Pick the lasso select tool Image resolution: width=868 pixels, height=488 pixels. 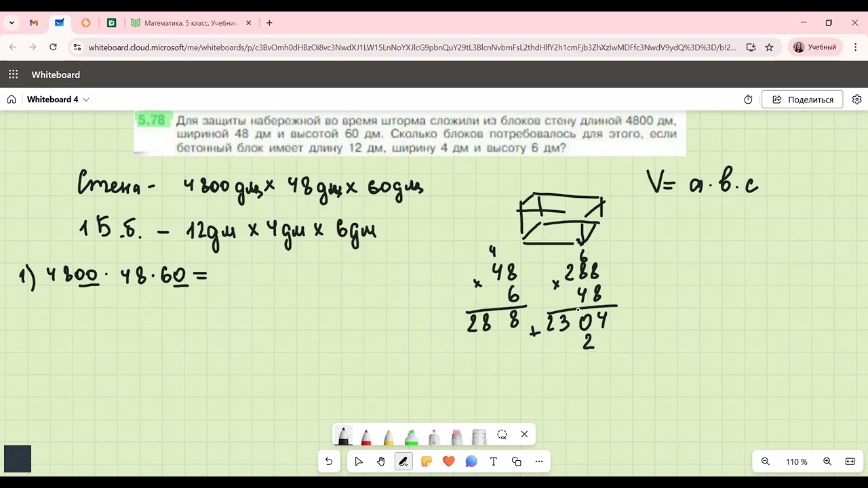click(x=502, y=434)
